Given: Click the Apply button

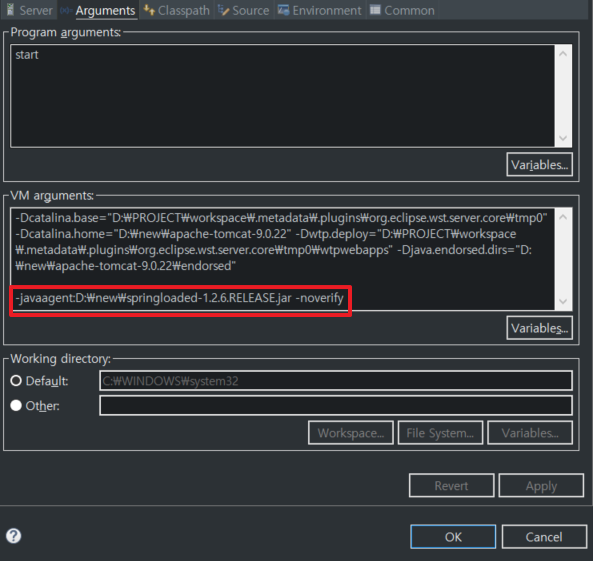Looking at the screenshot, I should click(x=541, y=485).
